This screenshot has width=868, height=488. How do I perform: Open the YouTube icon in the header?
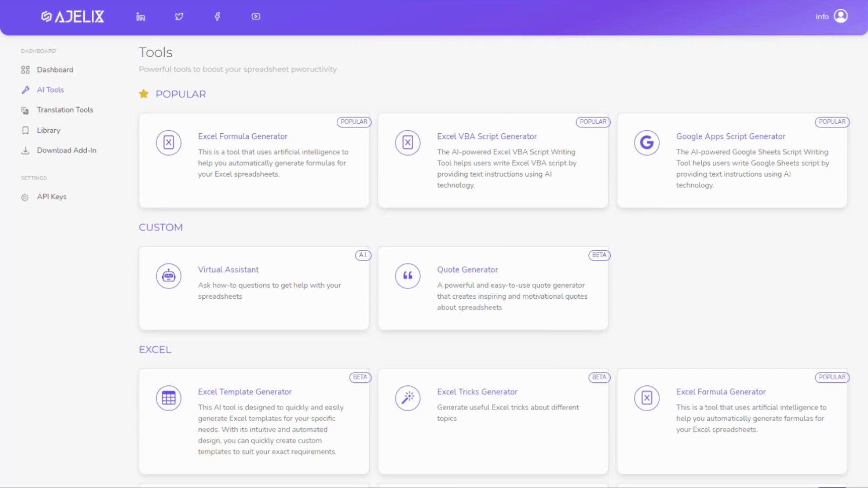(x=256, y=17)
